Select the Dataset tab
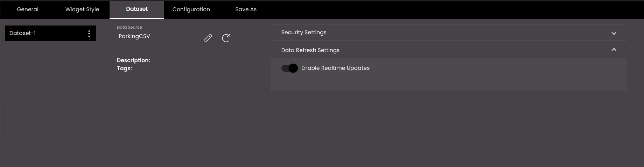This screenshot has width=644, height=167. click(137, 9)
